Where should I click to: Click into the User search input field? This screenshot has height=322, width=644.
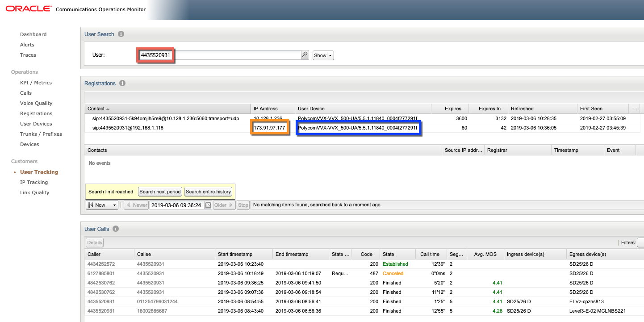237,55
